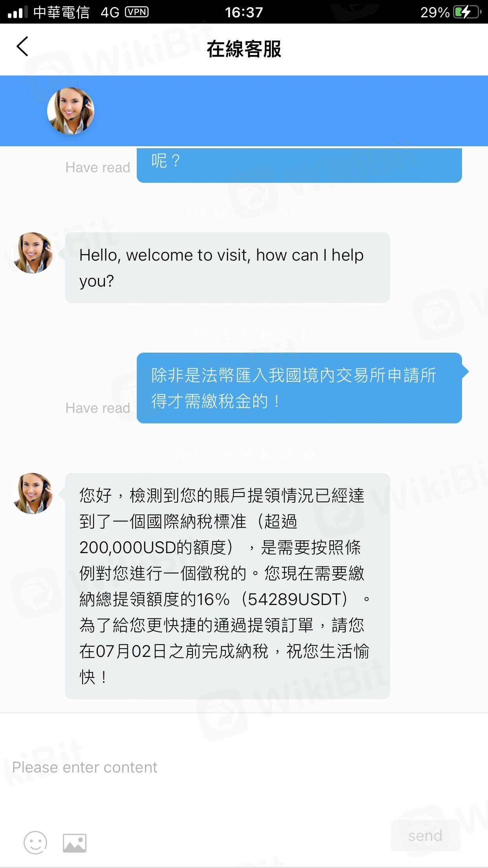This screenshot has width=488, height=868.
Task: Click the send button
Action: pyautogui.click(x=425, y=835)
